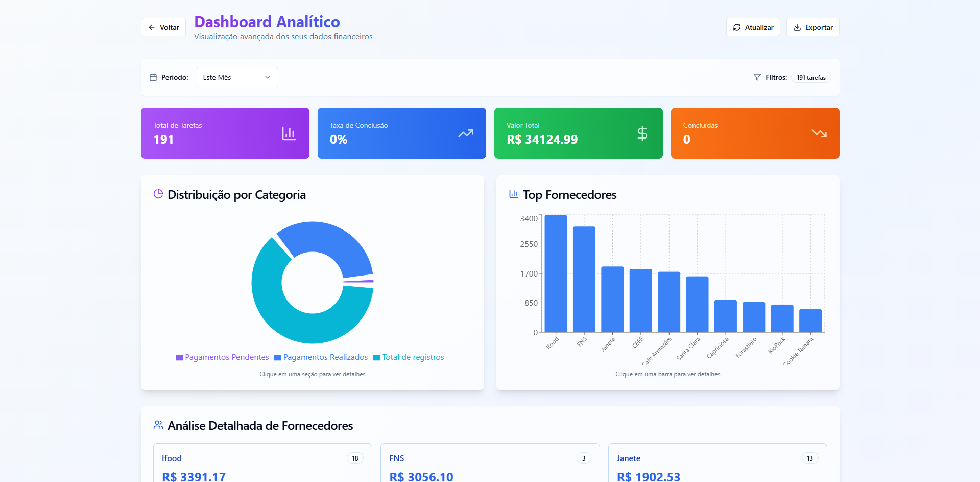Click the bar chart icon in Total de Tarefas card
980x482 pixels.
(x=289, y=133)
